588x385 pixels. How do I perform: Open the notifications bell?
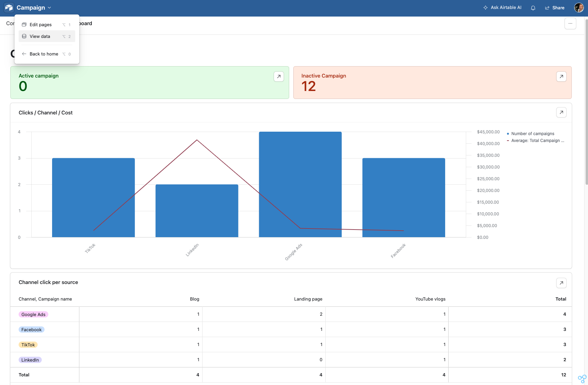tap(533, 8)
